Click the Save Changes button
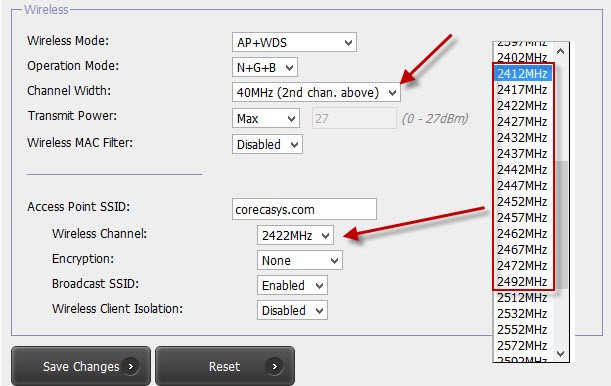This screenshot has width=611, height=386. (x=81, y=366)
